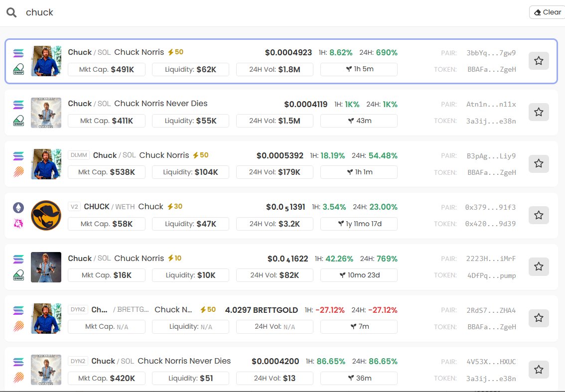The image size is (565, 392).
Task: Click Solana icon in Chuck Norris Never Dies $411K row
Action: 18,105
